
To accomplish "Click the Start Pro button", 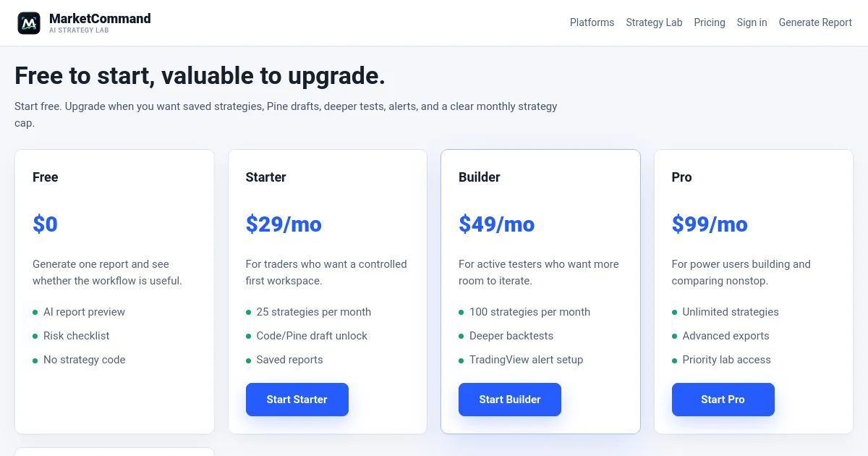I will click(x=723, y=400).
